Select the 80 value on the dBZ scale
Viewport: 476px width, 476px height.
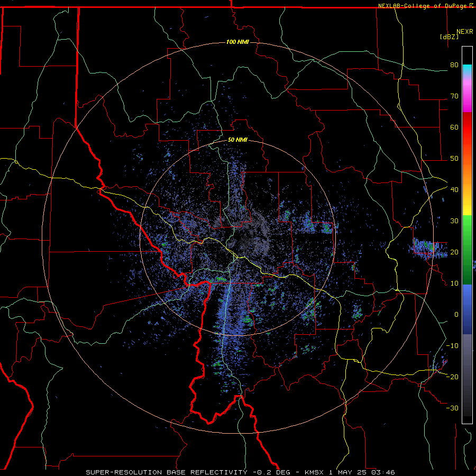coord(454,65)
